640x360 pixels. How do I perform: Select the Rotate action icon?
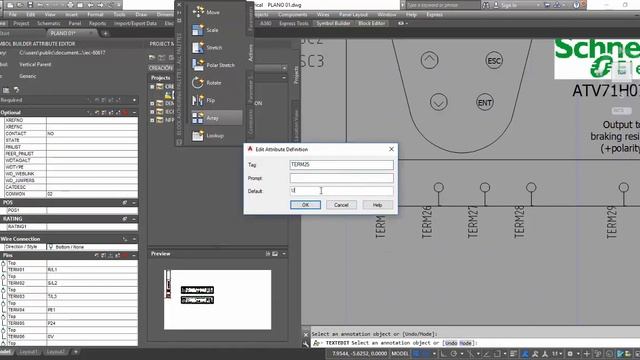198,82
